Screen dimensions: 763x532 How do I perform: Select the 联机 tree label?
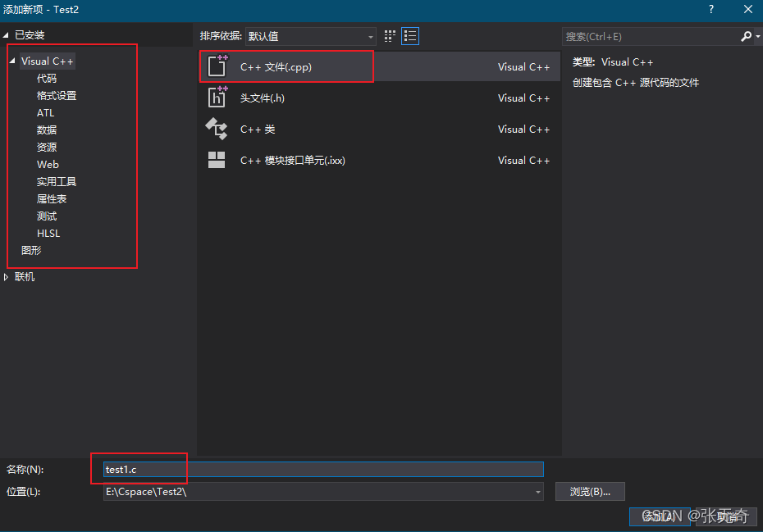[x=25, y=277]
